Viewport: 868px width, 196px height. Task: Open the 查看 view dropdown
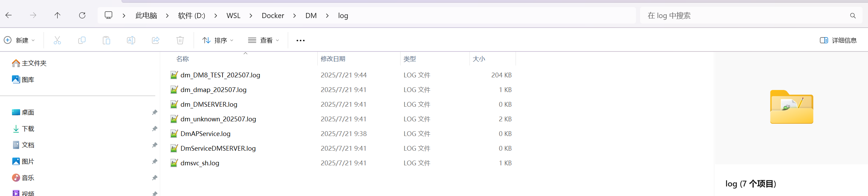(x=263, y=40)
